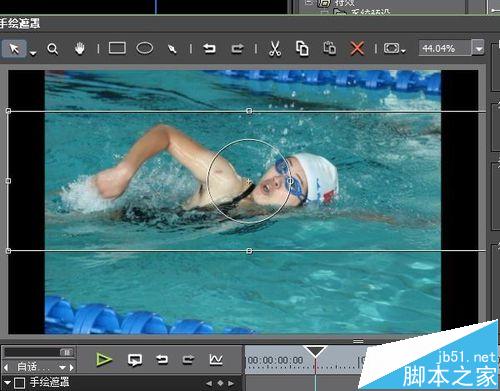Select left-middle handle of rectangle mask
This screenshot has width=500, height=391.
click(x=8, y=181)
